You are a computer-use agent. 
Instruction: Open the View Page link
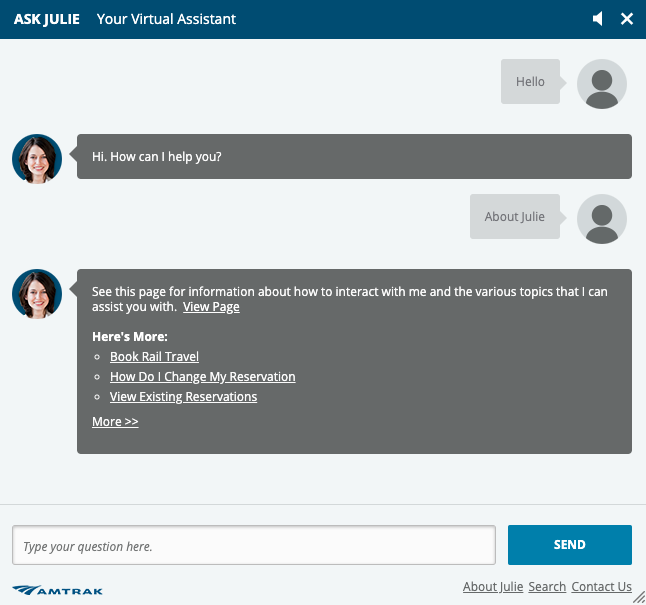(x=211, y=307)
